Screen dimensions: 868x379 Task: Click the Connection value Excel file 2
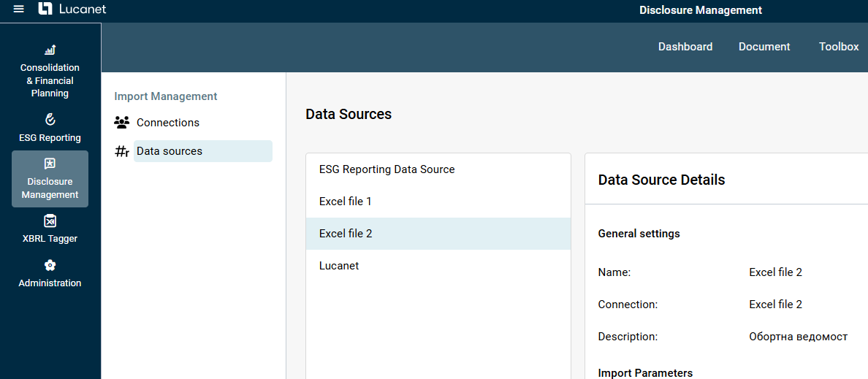[x=775, y=305]
